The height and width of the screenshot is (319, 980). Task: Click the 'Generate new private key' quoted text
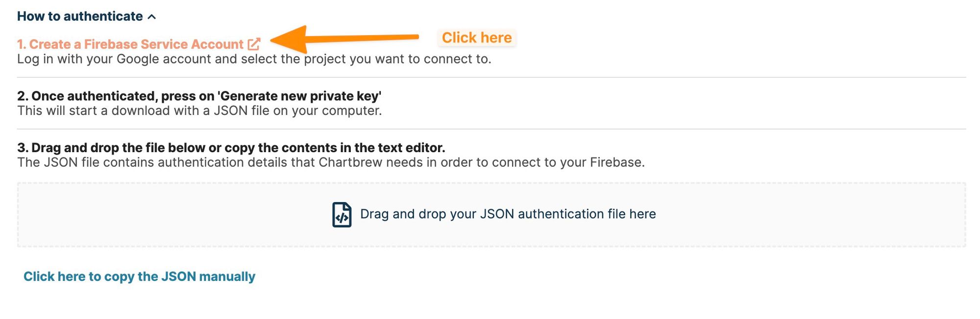pyautogui.click(x=299, y=96)
